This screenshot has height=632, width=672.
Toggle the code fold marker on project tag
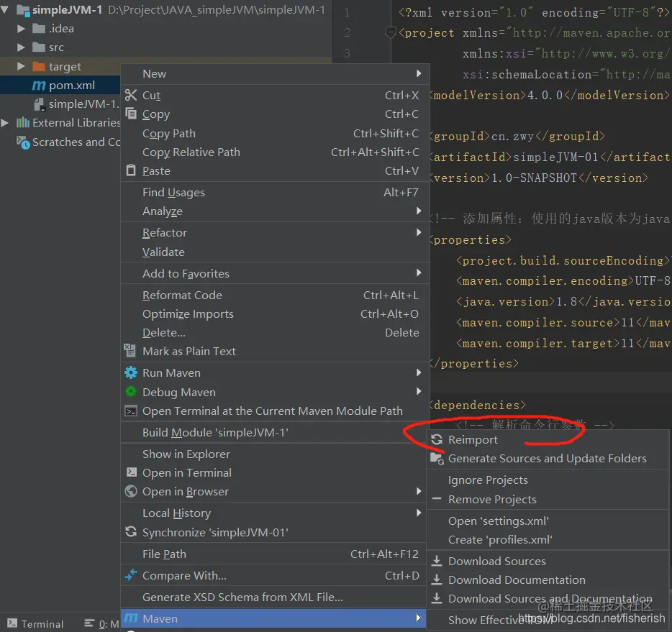[390, 33]
